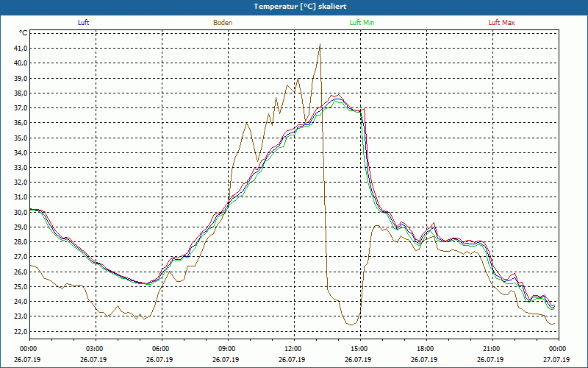Click the Boden curve minimum before 15:00
This screenshot has width=588, height=368.
(x=351, y=325)
